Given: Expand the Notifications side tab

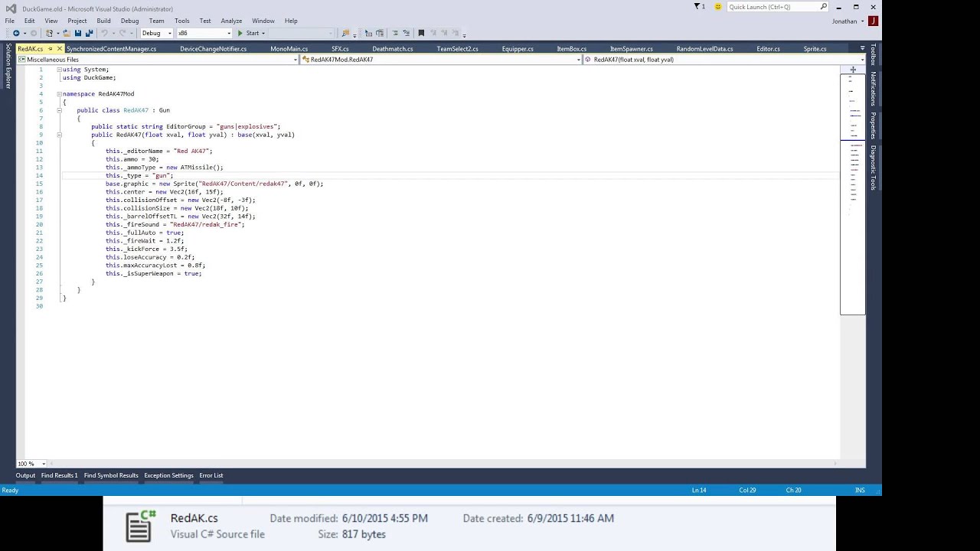Looking at the screenshot, I should click(873, 89).
